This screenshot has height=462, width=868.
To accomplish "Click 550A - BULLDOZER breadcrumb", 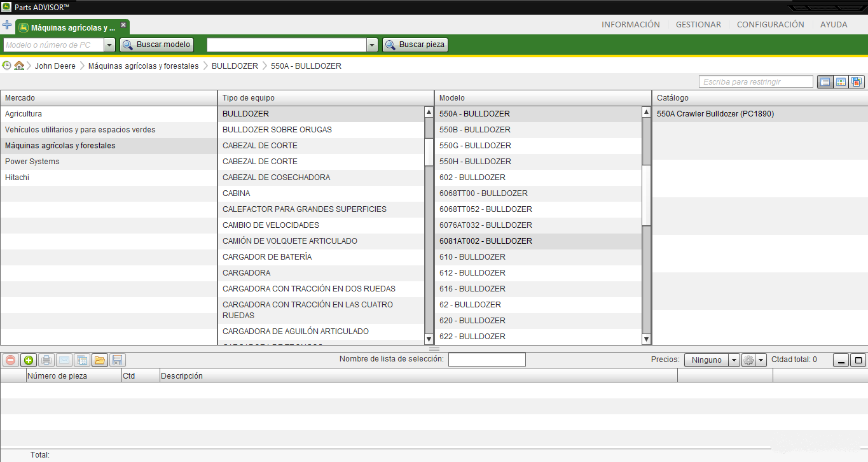I will (x=306, y=66).
